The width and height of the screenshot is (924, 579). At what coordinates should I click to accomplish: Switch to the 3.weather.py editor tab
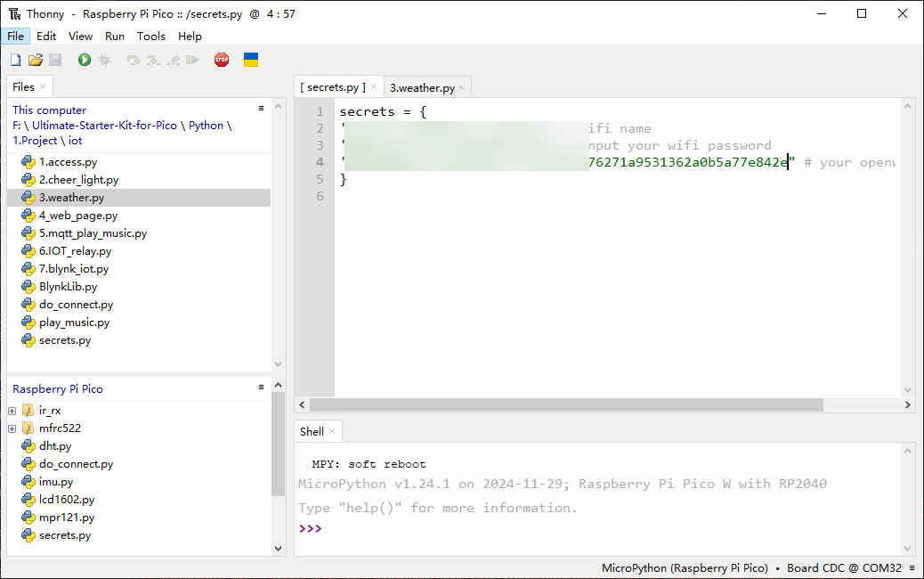[422, 88]
